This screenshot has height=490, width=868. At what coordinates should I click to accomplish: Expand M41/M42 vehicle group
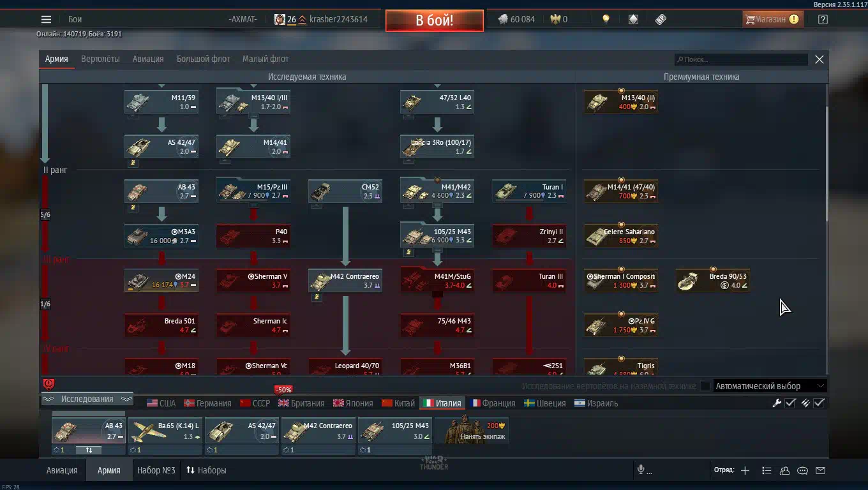(x=437, y=191)
